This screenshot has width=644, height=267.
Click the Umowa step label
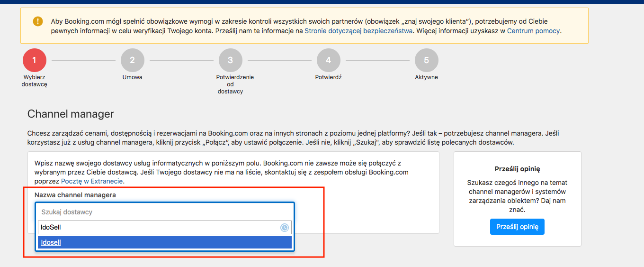(132, 77)
